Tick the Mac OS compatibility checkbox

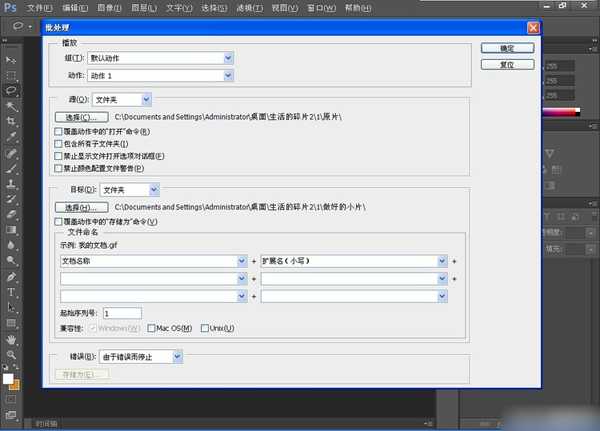click(151, 328)
